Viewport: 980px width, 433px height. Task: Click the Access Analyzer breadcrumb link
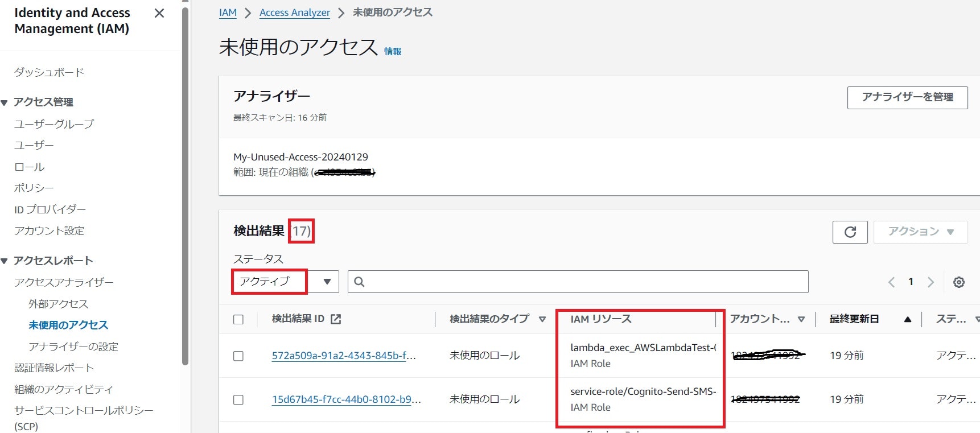(x=295, y=13)
